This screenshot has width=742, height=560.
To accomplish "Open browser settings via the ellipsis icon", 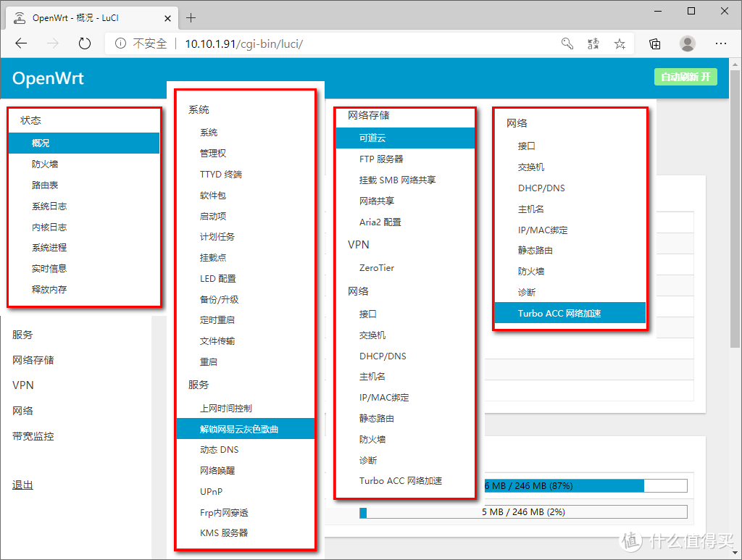I will (721, 43).
